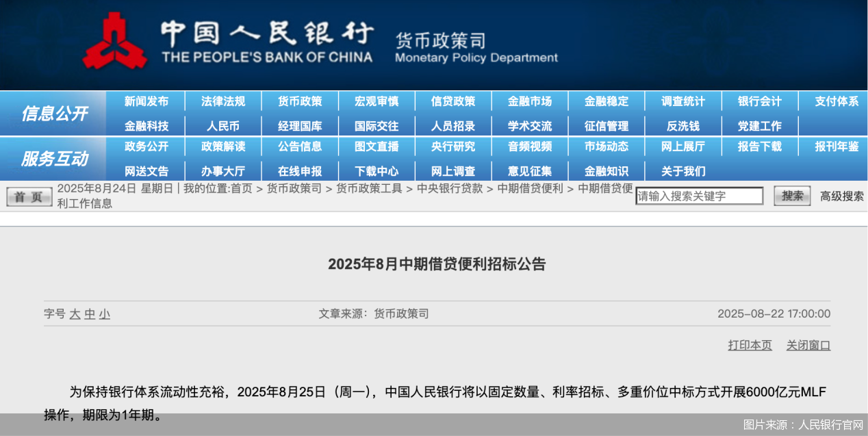Click the 首页 home button
This screenshot has width=868, height=436.
pos(29,197)
